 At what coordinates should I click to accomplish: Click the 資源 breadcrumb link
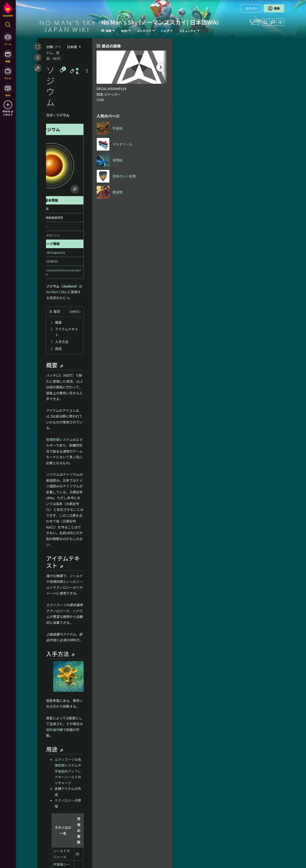coord(50,115)
